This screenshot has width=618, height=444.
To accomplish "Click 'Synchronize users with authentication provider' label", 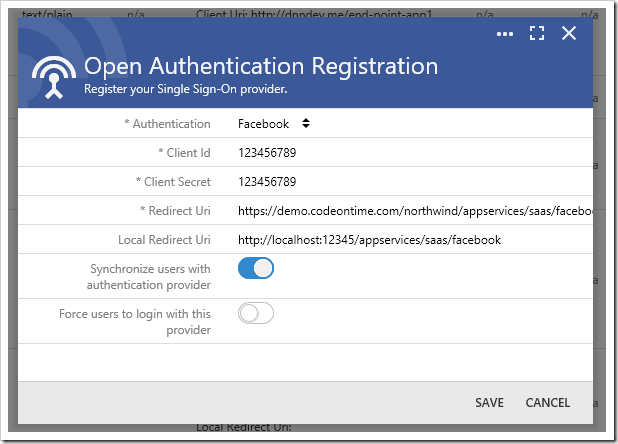I will 149,277.
